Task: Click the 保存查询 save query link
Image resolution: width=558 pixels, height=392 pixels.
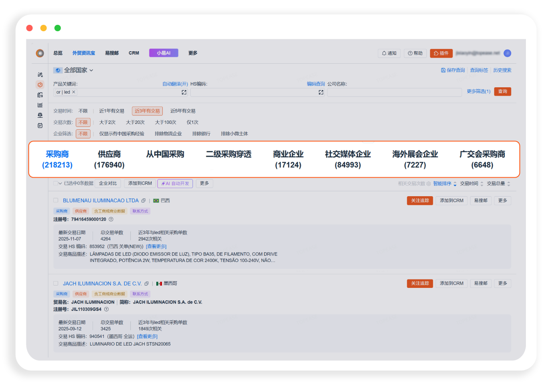Action: coord(453,70)
